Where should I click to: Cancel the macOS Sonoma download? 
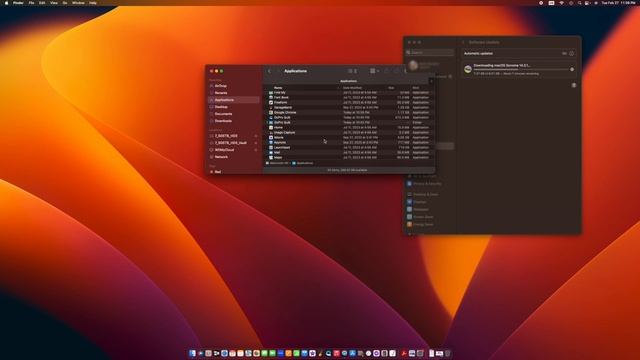[572, 69]
